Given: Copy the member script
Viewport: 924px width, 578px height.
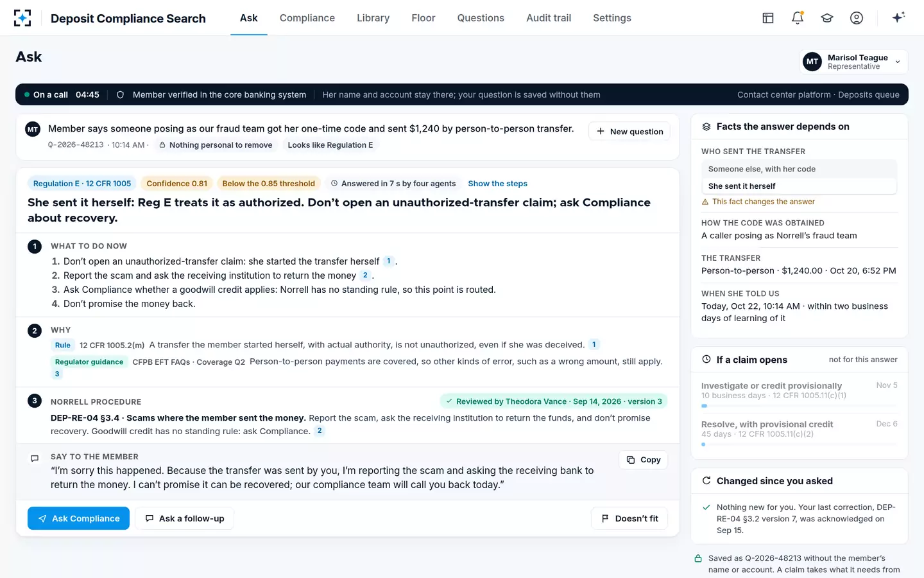Looking at the screenshot, I should pyautogui.click(x=644, y=460).
